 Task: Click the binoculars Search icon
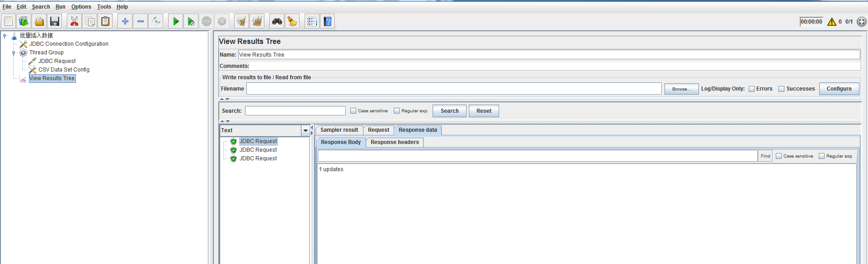[277, 21]
